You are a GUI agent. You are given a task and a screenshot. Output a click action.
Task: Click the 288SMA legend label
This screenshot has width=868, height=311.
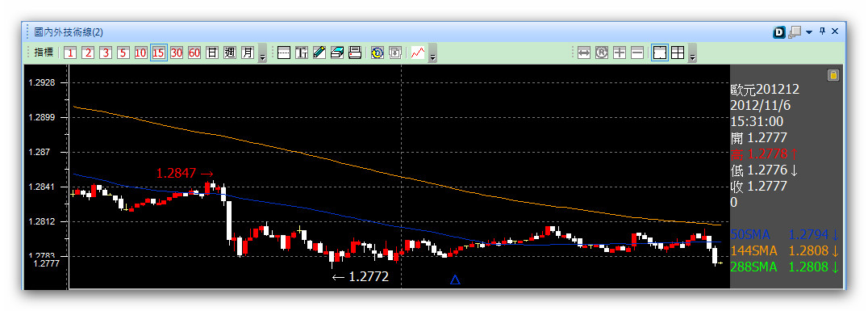(754, 267)
